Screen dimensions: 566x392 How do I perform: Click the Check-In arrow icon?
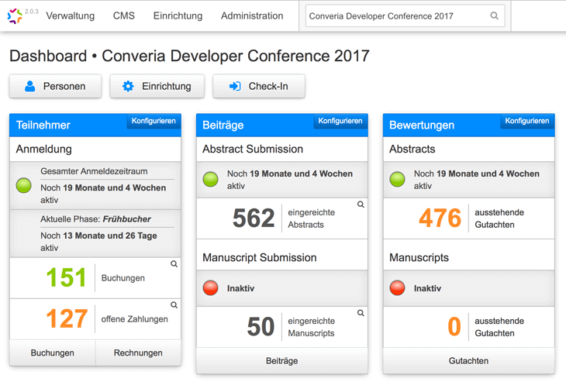point(235,86)
